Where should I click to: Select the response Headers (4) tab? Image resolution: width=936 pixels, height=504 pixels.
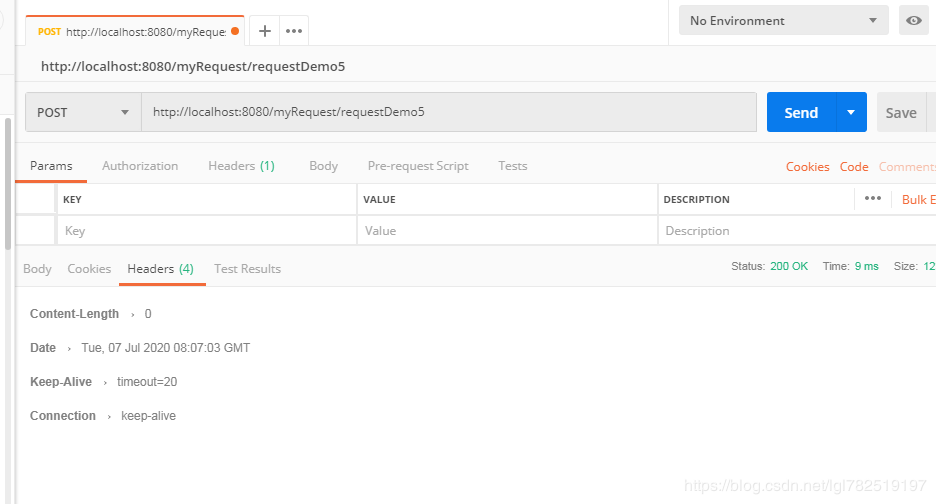click(161, 269)
